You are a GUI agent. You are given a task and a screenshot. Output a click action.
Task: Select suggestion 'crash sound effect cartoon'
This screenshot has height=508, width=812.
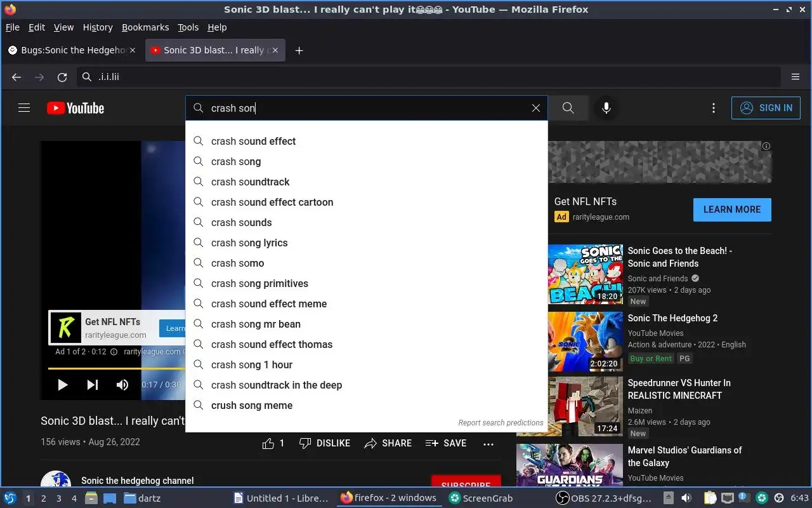click(367, 202)
